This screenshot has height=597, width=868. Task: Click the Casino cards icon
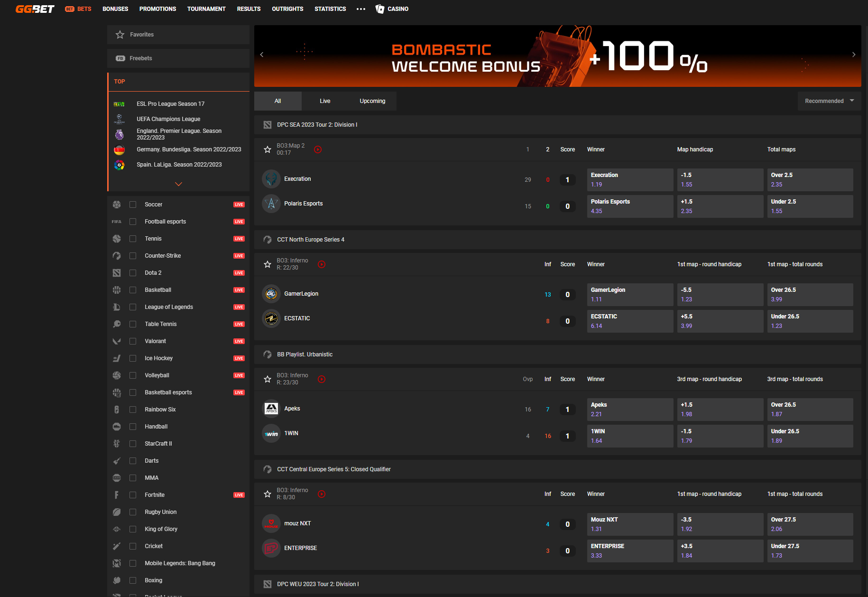(x=379, y=9)
